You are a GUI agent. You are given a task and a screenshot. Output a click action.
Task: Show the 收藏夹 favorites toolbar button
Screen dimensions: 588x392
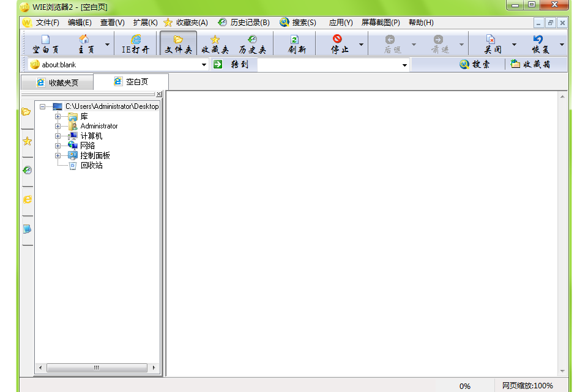coord(215,44)
